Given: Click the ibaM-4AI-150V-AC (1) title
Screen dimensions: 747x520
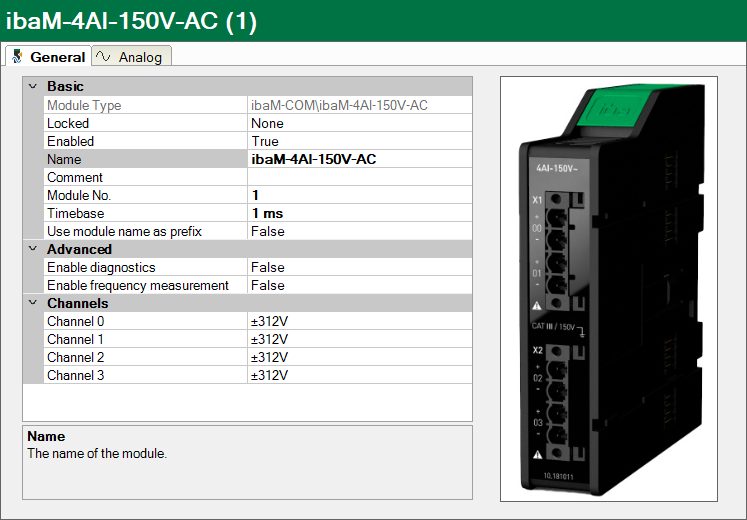Looking at the screenshot, I should pos(131,21).
